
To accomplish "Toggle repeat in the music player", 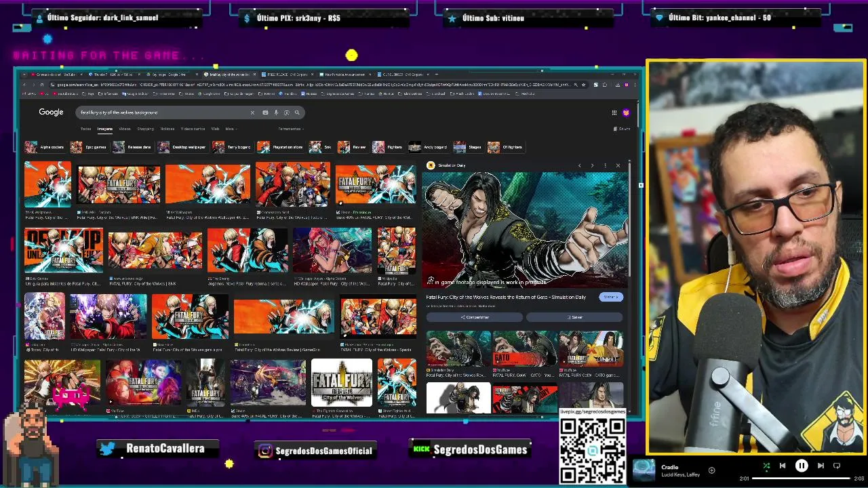I will pyautogui.click(x=837, y=466).
